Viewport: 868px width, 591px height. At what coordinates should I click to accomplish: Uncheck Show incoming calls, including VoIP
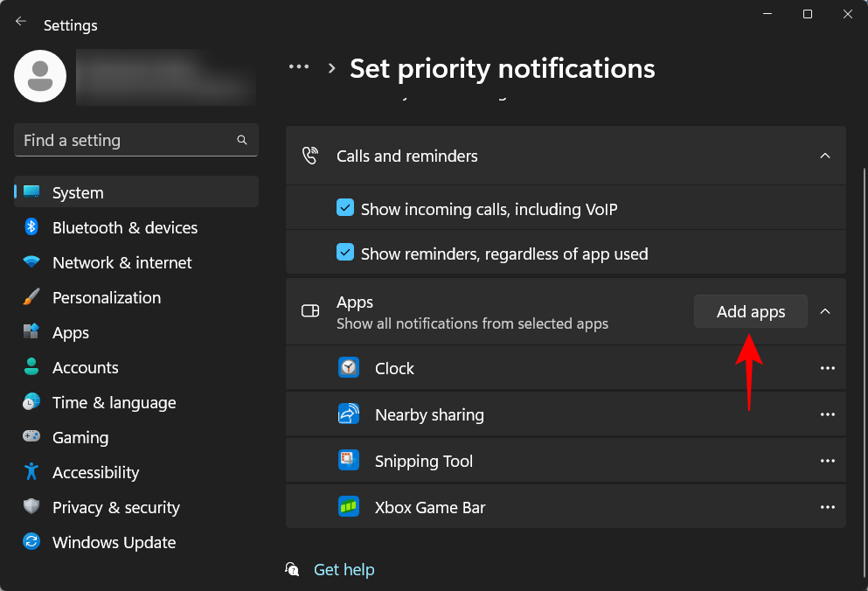pyautogui.click(x=345, y=208)
